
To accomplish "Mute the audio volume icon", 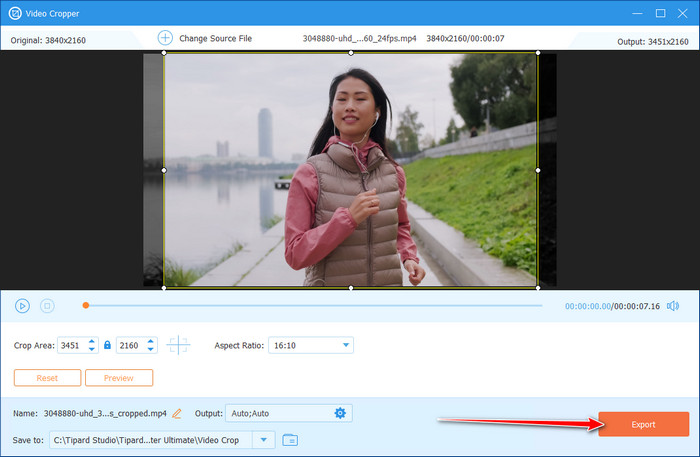I will (x=673, y=306).
